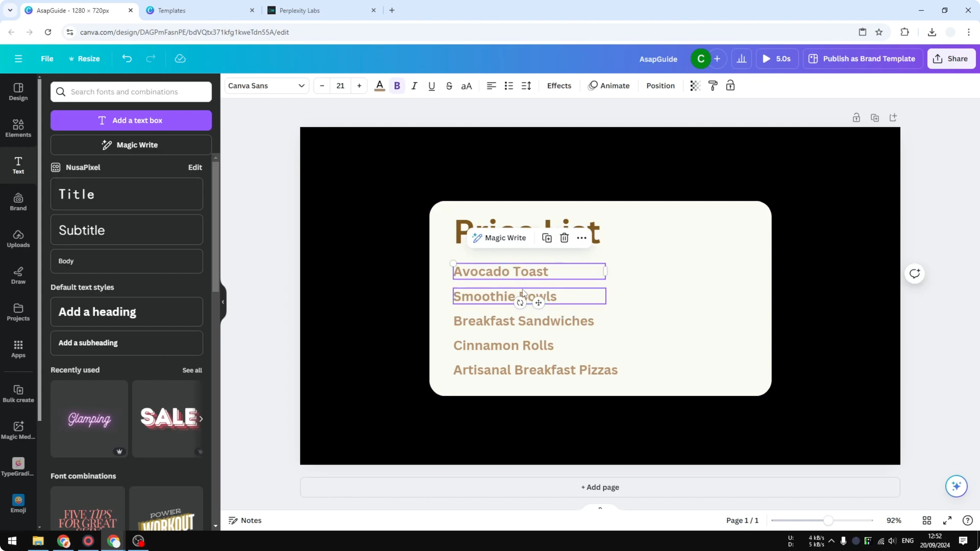Delete the selected text element

point(564,238)
